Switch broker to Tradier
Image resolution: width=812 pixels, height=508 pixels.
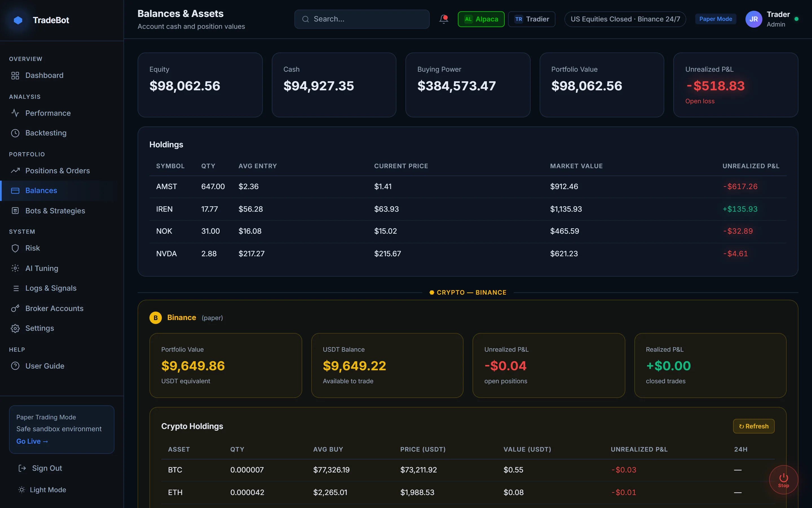click(531, 19)
